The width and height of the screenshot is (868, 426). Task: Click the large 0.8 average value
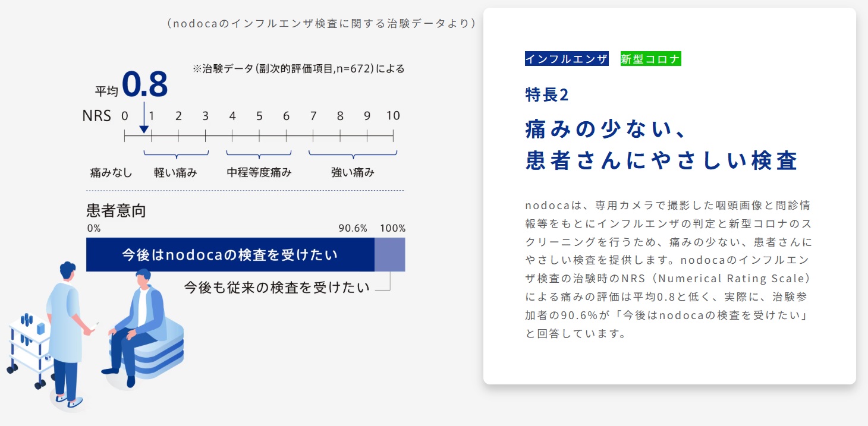[144, 84]
